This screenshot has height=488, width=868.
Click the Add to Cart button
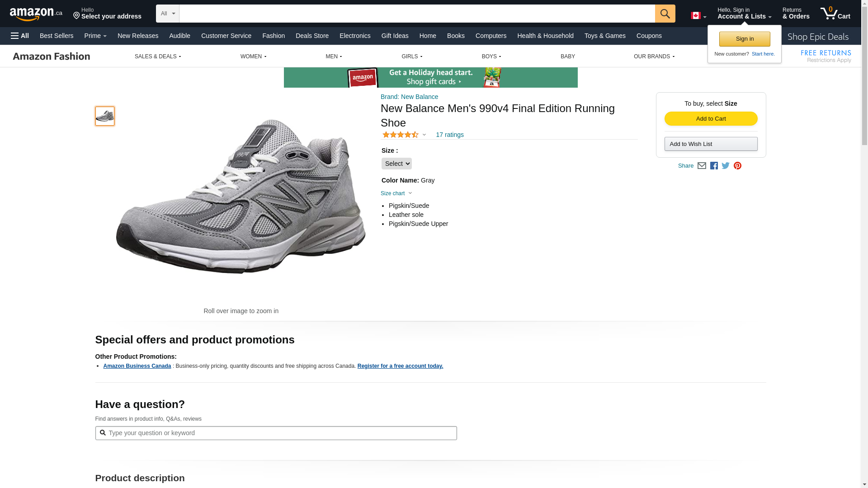tap(711, 118)
